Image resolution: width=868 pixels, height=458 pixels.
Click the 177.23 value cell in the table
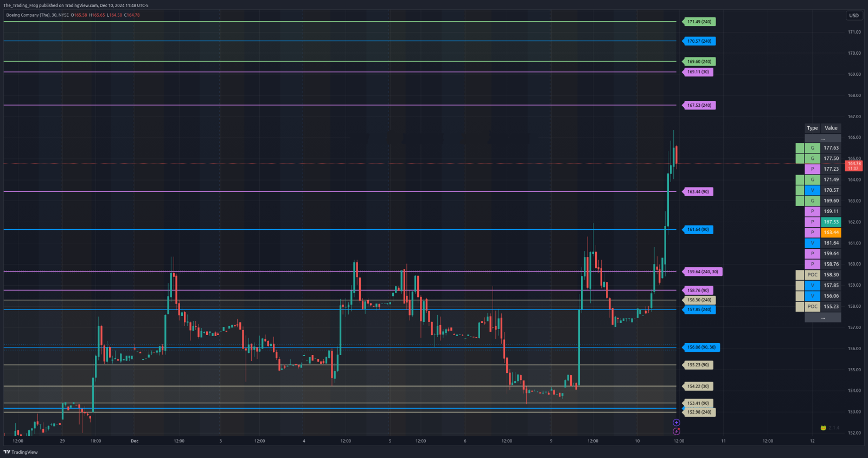click(831, 169)
